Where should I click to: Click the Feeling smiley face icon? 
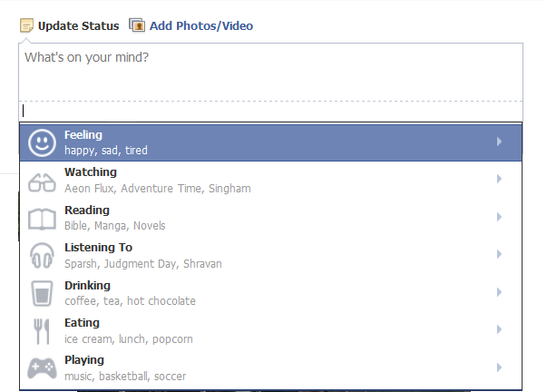pyautogui.click(x=42, y=142)
